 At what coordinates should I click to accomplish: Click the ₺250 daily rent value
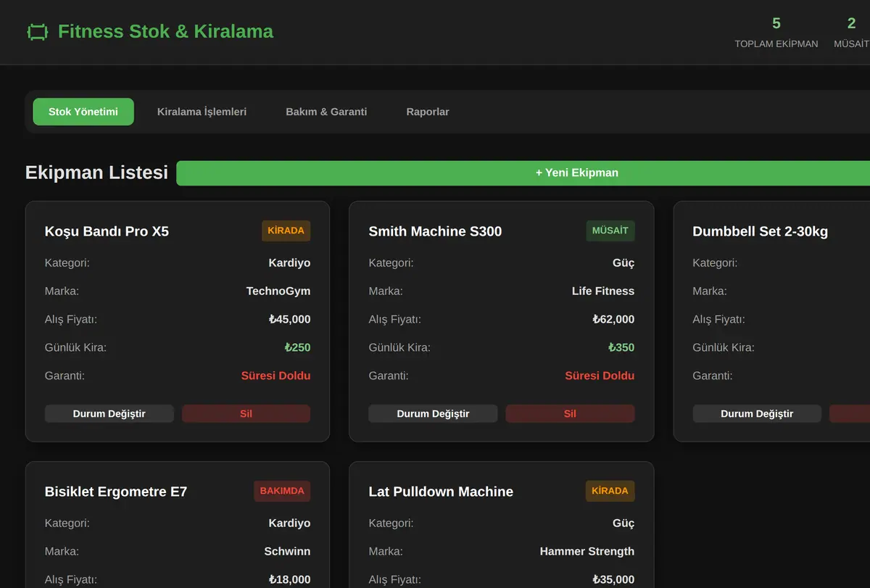click(297, 347)
